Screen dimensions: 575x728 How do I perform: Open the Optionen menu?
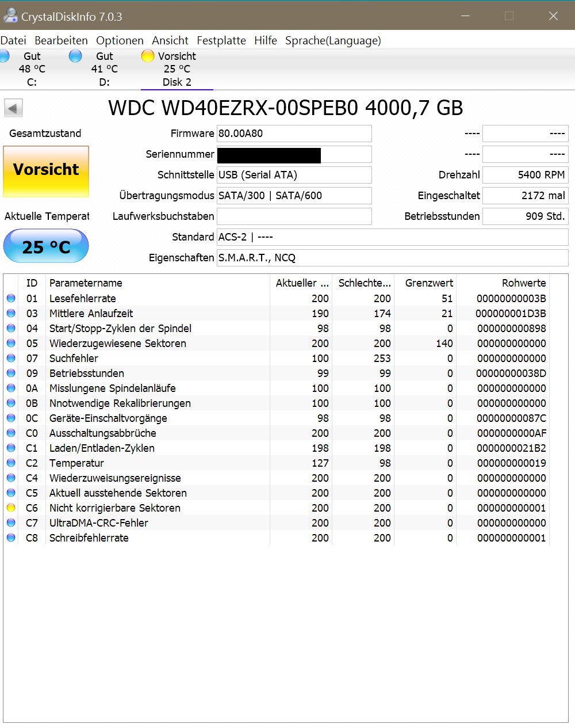click(120, 40)
